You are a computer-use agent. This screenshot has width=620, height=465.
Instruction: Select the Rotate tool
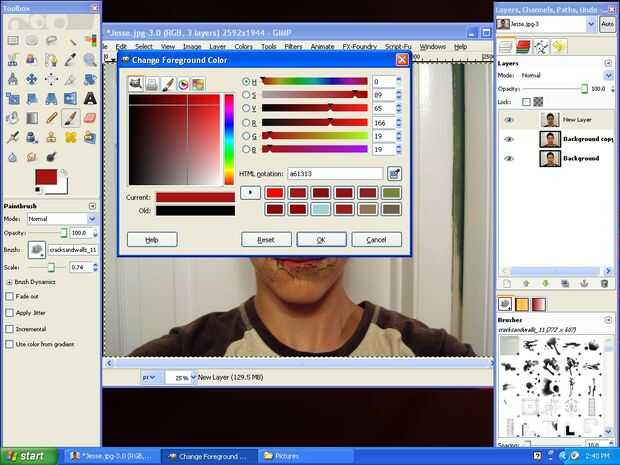pyautogui.click(x=90, y=79)
